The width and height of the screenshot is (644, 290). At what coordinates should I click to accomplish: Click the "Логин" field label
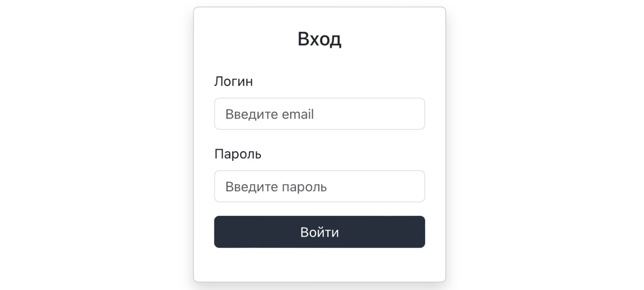(x=233, y=82)
